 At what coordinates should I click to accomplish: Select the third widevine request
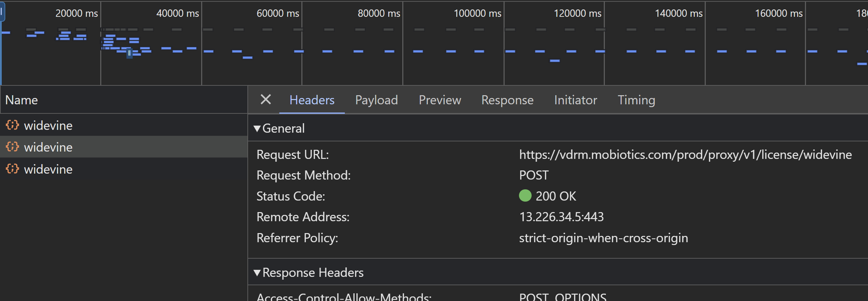coord(48,169)
